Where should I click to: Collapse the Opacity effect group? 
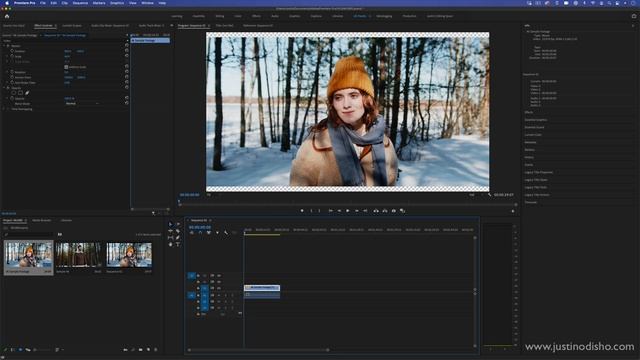[4, 88]
